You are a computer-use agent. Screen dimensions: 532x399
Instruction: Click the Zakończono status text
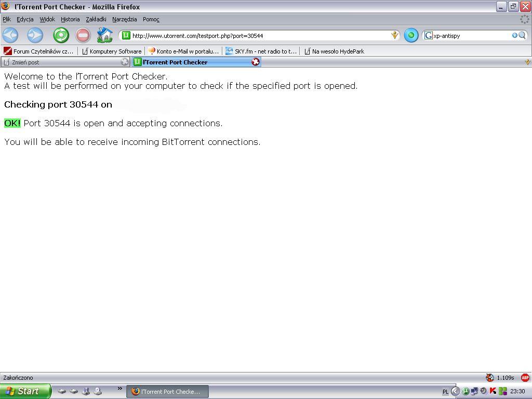pyautogui.click(x=18, y=378)
